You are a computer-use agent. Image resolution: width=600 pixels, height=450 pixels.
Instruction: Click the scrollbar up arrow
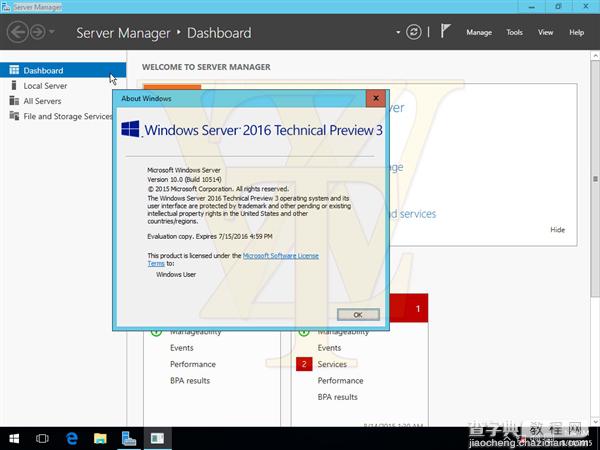(x=595, y=56)
